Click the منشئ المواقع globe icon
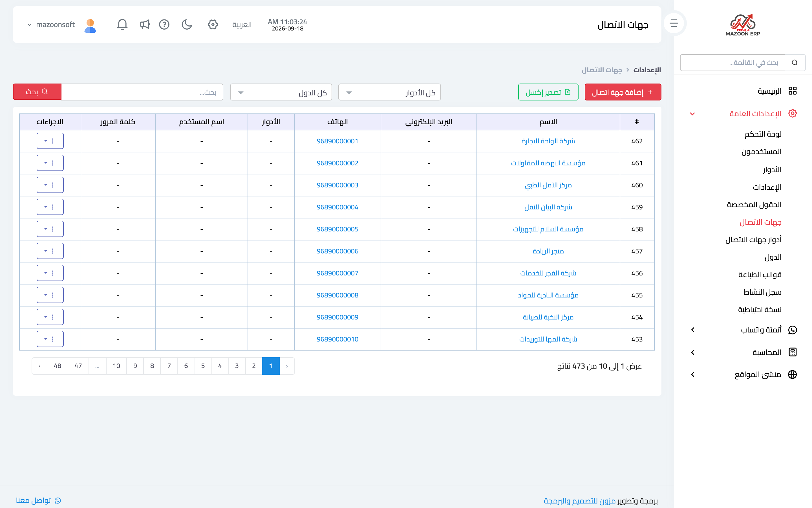The width and height of the screenshot is (812, 508). click(x=793, y=374)
